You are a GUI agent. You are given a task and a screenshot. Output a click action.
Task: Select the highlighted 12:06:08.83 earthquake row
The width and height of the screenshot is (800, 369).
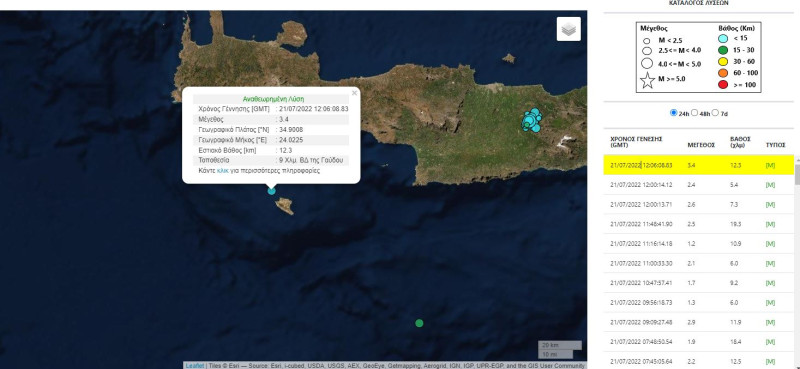[x=698, y=165]
